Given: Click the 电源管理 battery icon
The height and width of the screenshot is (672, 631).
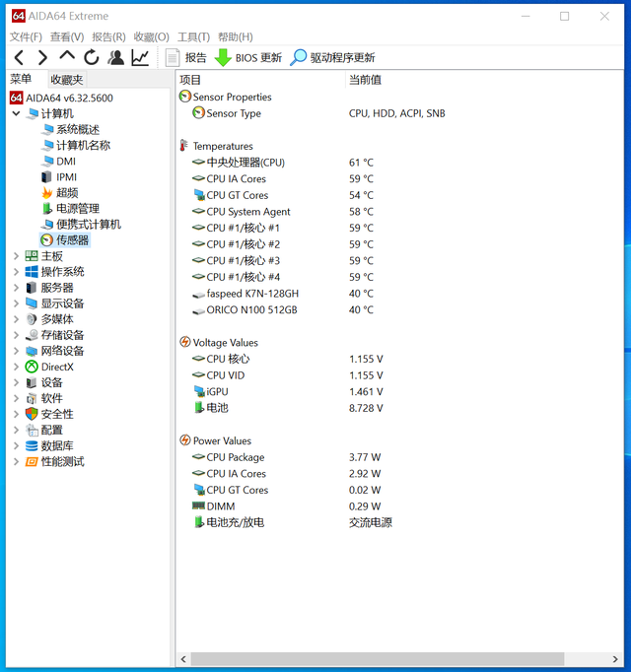Looking at the screenshot, I should point(46,209).
